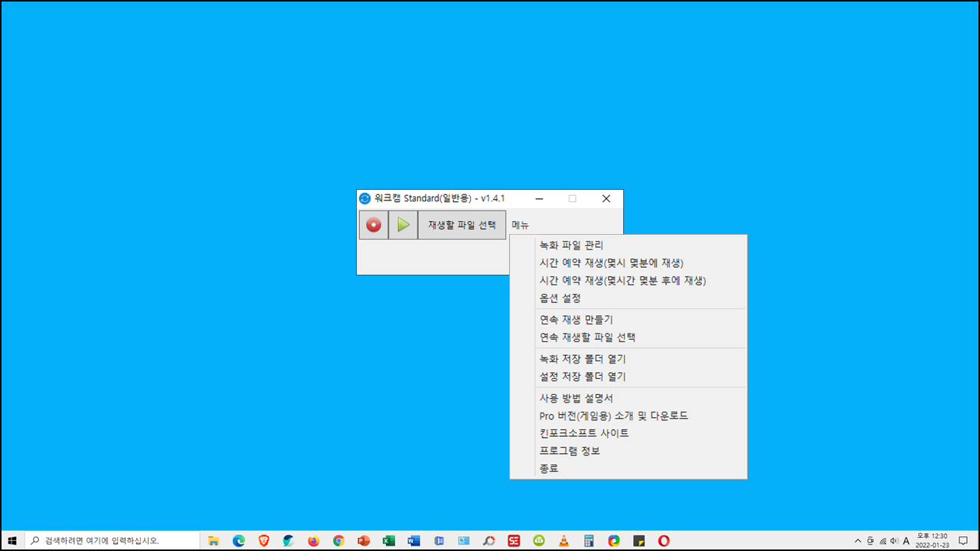Click 종료 to exit the program

(628, 468)
